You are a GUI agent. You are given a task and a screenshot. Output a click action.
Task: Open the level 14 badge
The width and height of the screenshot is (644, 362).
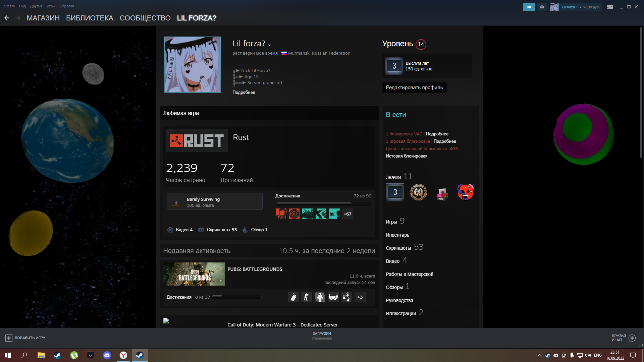[421, 44]
